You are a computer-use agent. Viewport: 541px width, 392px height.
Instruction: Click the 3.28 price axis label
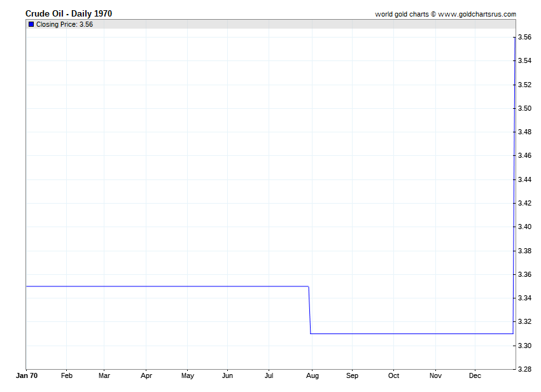[x=525, y=369]
